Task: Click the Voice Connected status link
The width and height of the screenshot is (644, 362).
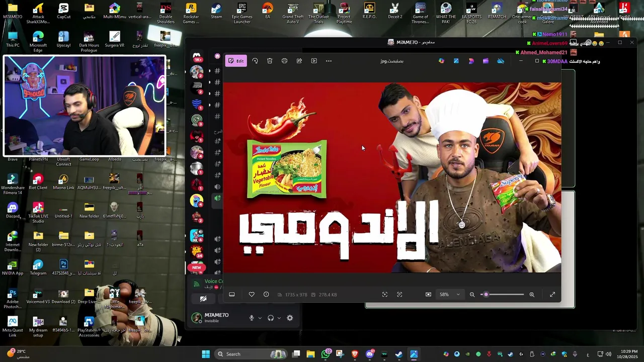Action: (213, 282)
